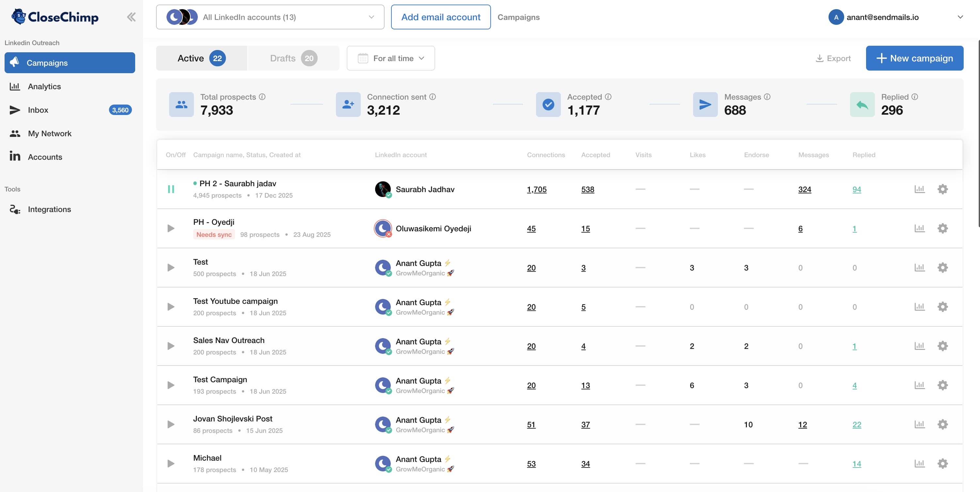Open Integrations under Tools

49,209
